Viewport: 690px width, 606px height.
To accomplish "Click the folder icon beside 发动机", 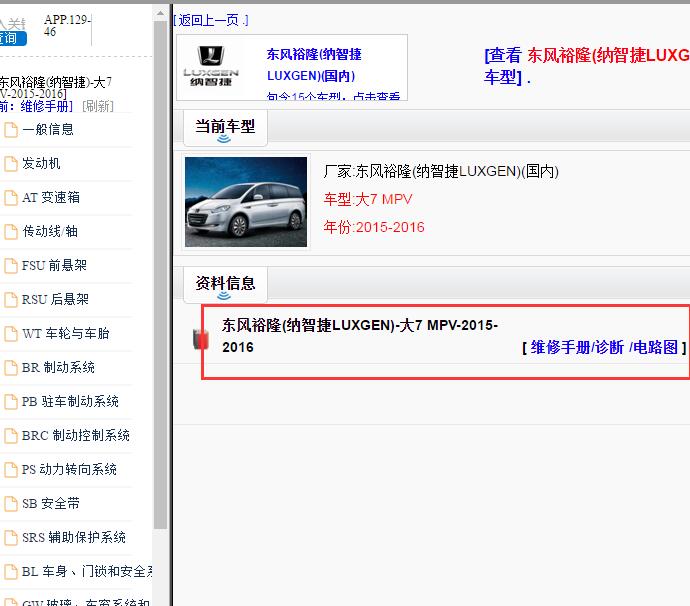I will point(11,164).
